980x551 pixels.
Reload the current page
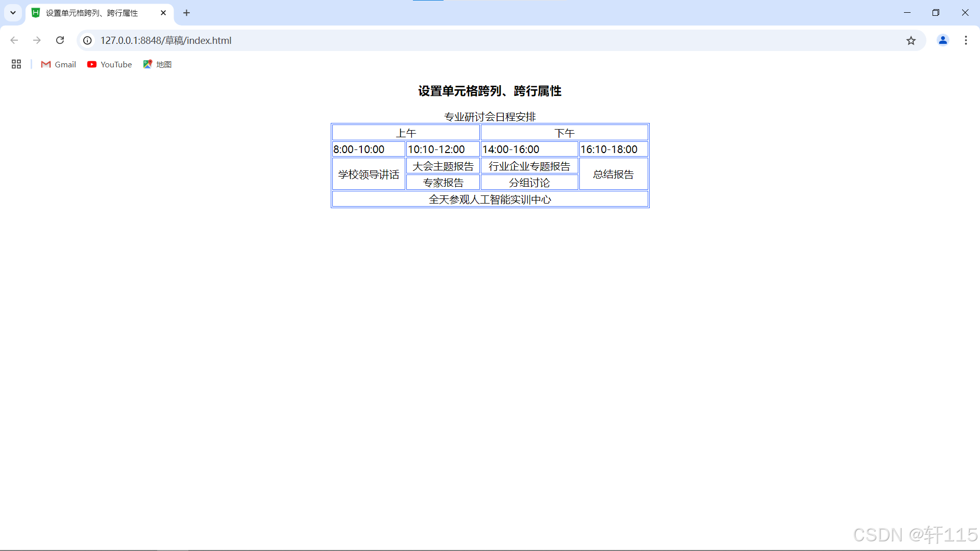(60, 40)
